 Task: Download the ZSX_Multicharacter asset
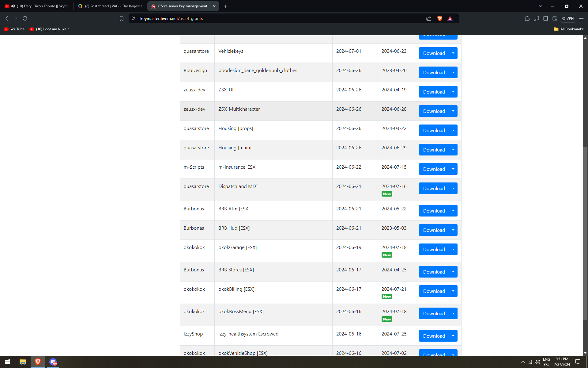pos(434,111)
